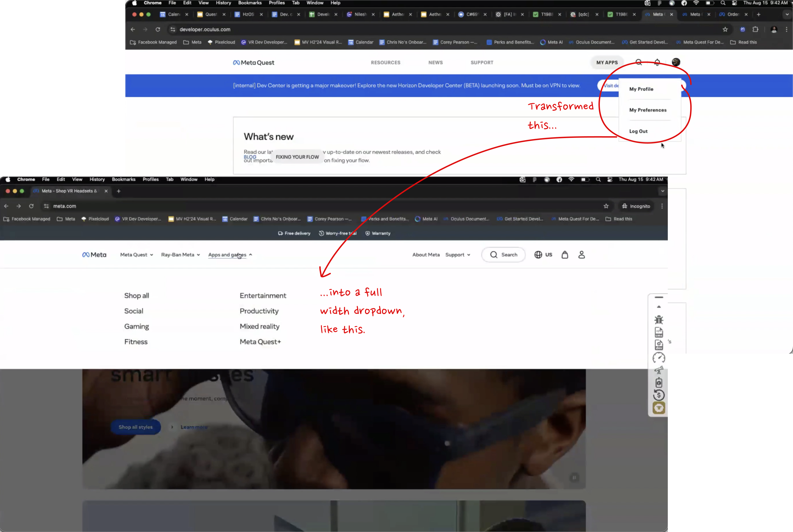Click the Shop all styles button
Viewport: 793px width, 532px height.
135,427
